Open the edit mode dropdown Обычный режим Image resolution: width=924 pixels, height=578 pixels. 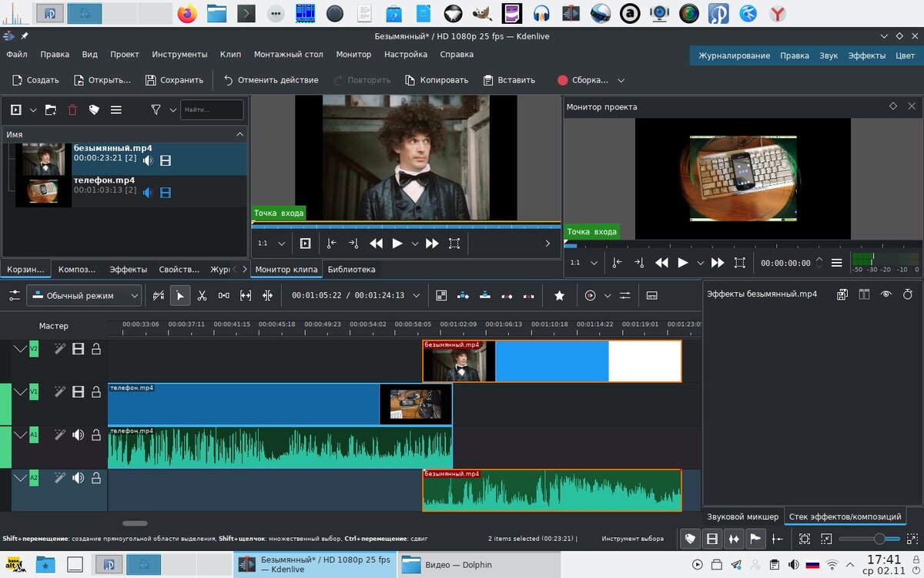point(84,295)
